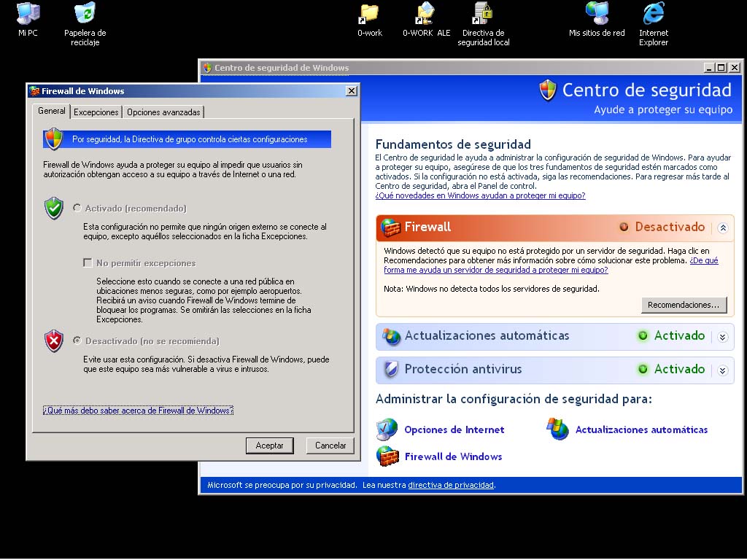Click the Firewall section header bar

point(554,227)
